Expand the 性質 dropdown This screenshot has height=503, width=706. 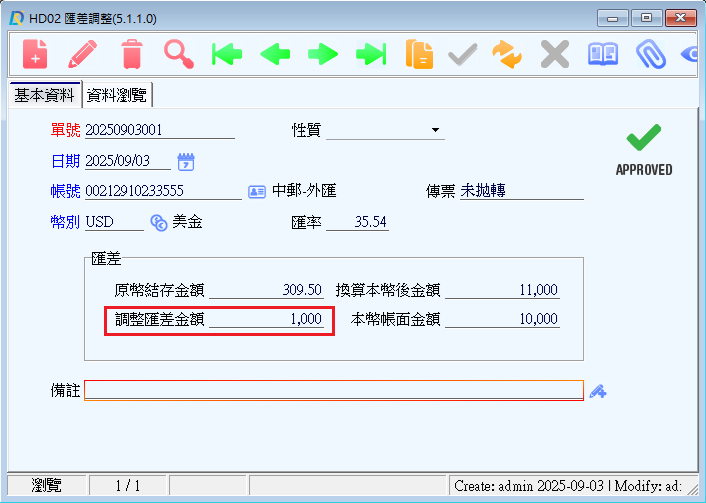(x=435, y=130)
